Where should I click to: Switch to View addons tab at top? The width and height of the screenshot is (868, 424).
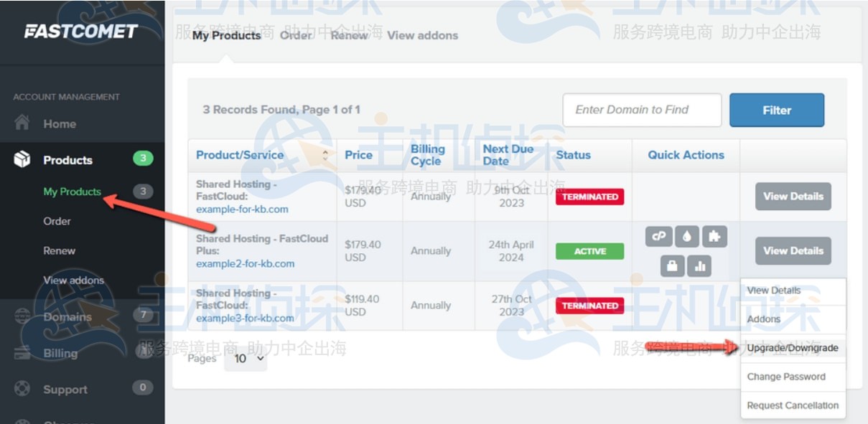pos(422,35)
